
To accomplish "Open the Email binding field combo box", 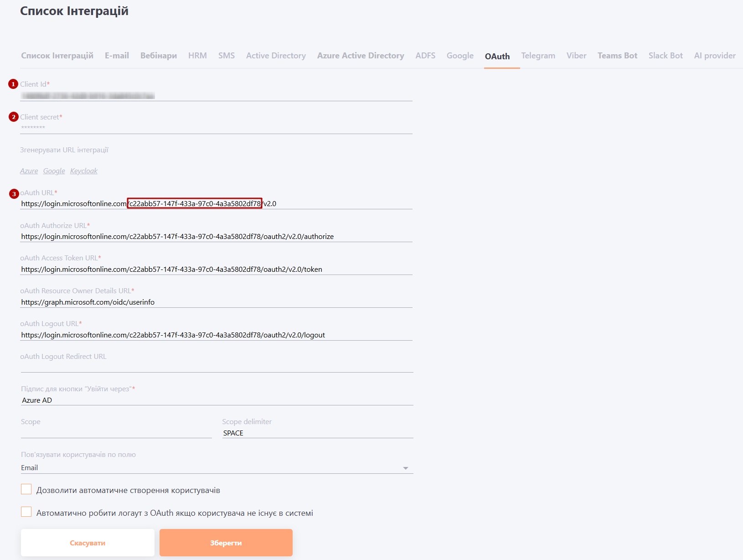I will point(210,468).
